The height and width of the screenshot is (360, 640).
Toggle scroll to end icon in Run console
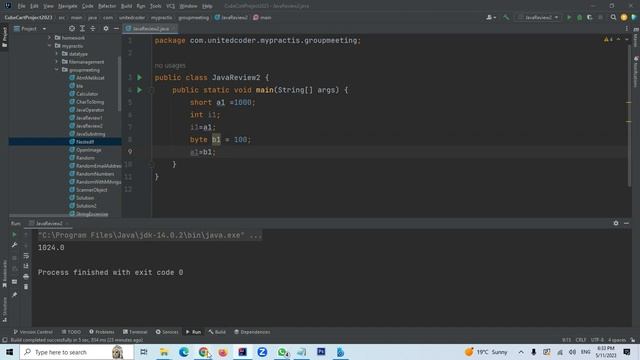point(26,266)
